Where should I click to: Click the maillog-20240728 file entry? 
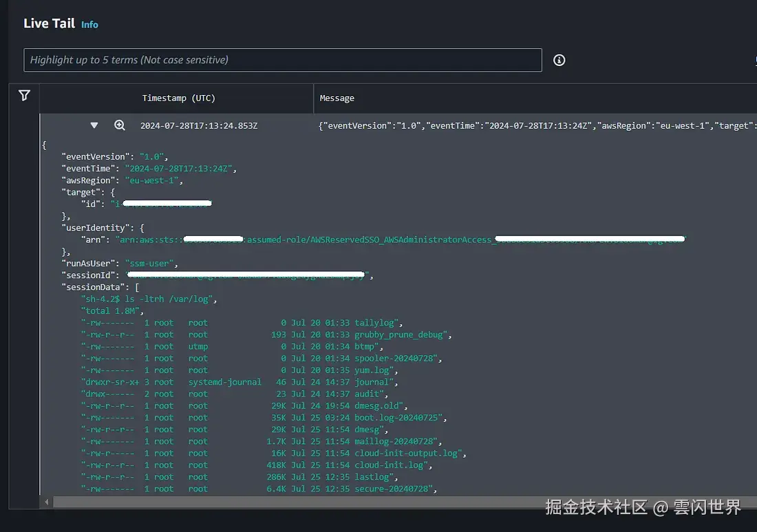260,441
